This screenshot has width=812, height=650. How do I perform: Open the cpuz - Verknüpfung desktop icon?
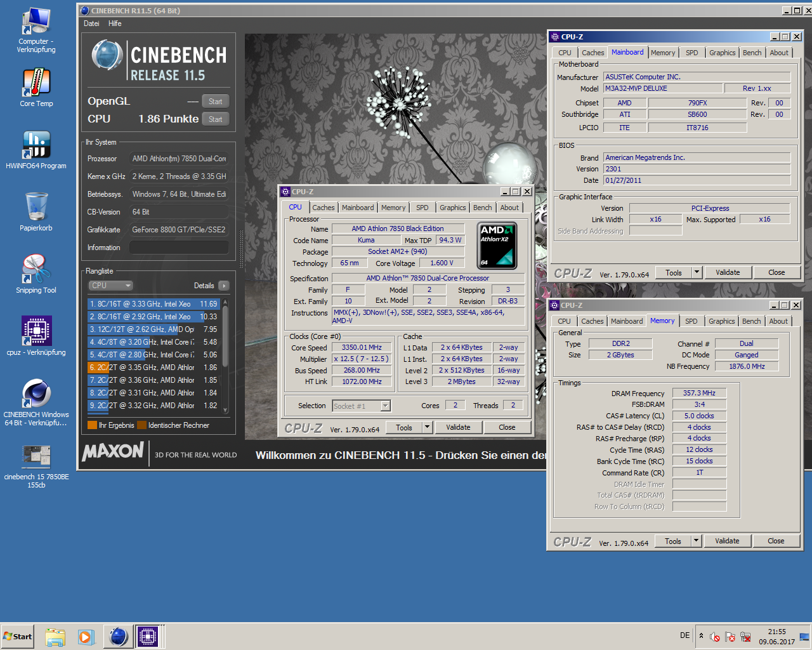point(36,336)
